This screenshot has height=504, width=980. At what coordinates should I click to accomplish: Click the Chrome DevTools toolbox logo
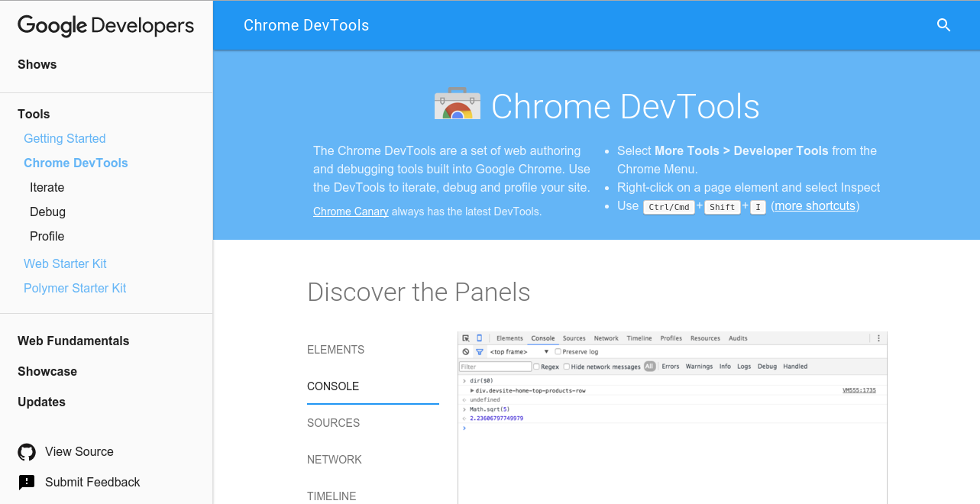(x=458, y=104)
